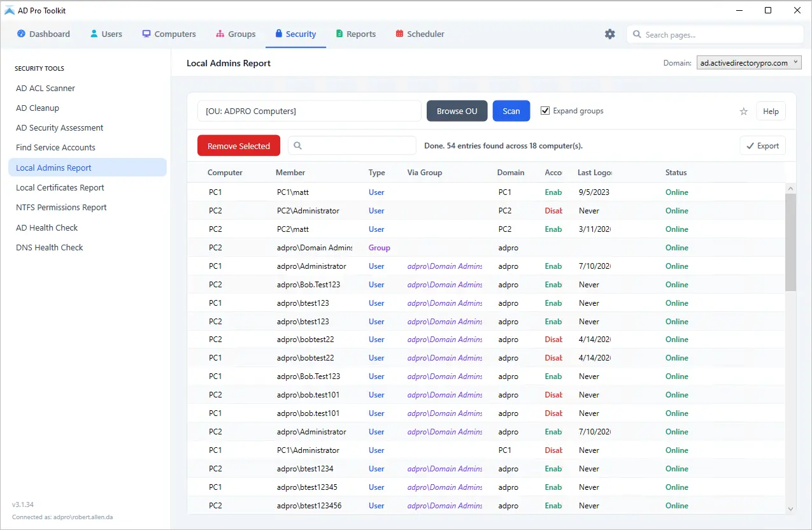Viewport: 812px width, 530px height.
Task: Open the Domain dropdown
Action: coord(749,63)
